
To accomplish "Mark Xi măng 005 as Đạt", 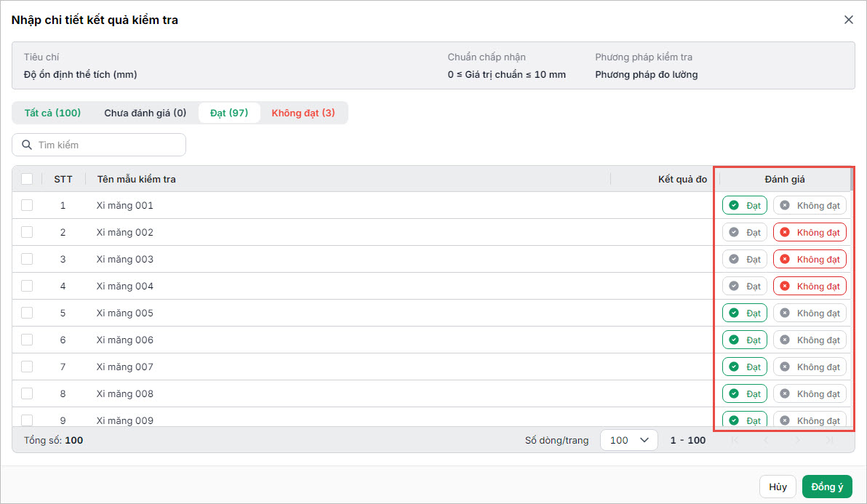I will [x=744, y=313].
